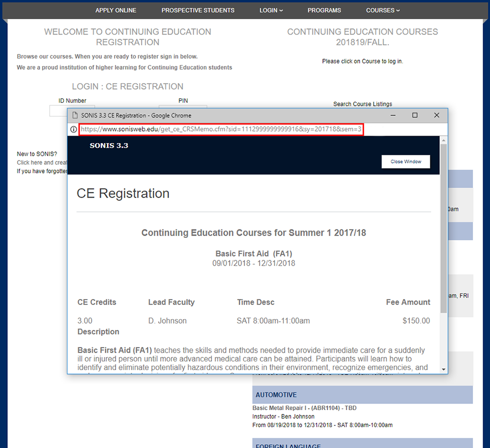Viewport: 490px width, 448px height.
Task: Click the site information icon in address bar
Action: [x=74, y=129]
